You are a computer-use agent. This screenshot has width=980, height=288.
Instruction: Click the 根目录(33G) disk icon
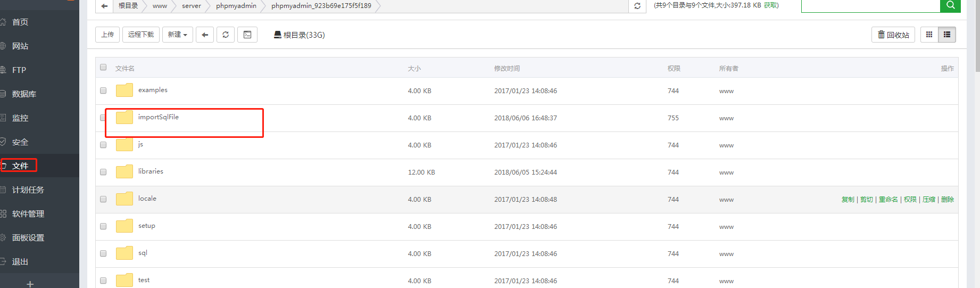(278, 35)
